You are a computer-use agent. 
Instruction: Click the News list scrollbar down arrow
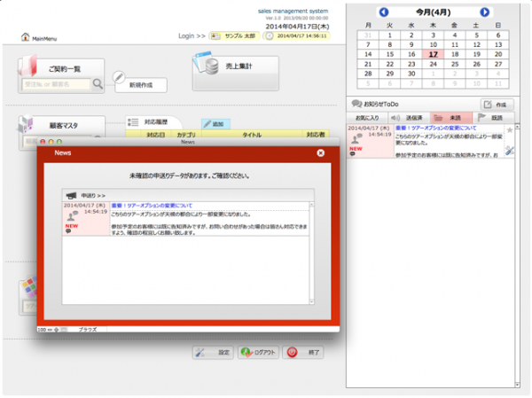(x=311, y=301)
